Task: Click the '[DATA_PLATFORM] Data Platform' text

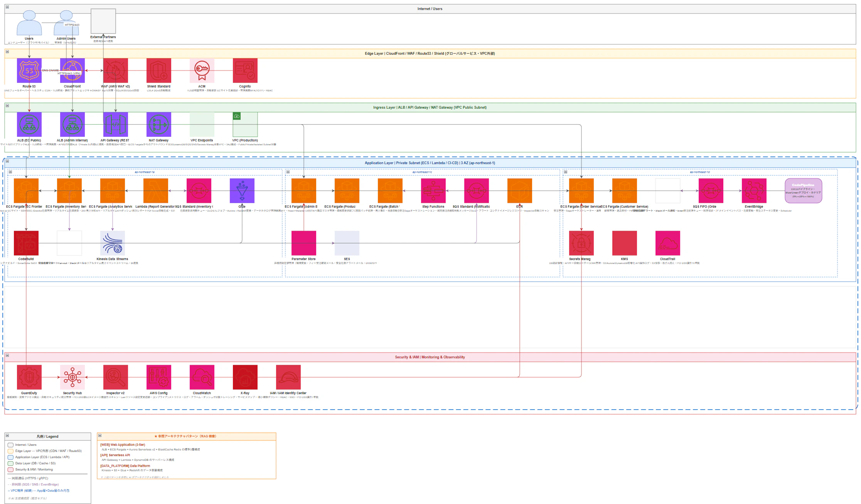Action: tap(125, 466)
